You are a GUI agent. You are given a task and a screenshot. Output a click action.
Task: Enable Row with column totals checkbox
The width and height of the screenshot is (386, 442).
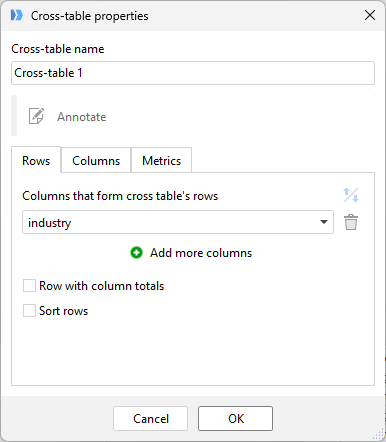tap(29, 286)
